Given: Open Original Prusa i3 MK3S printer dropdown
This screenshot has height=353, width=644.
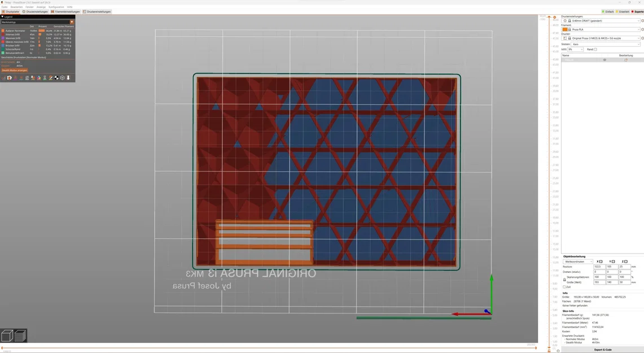Looking at the screenshot, I should pos(601,38).
